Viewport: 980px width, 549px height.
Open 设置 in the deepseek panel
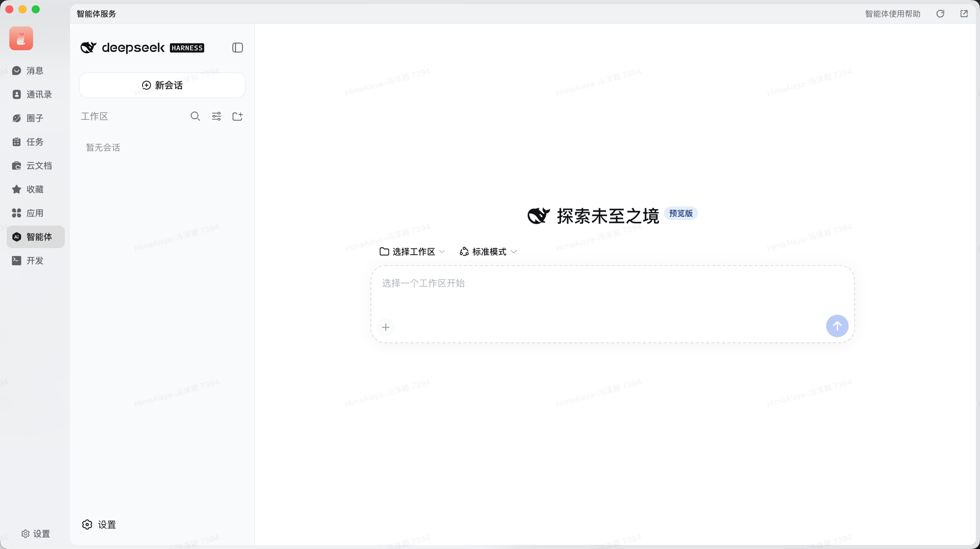pos(99,525)
